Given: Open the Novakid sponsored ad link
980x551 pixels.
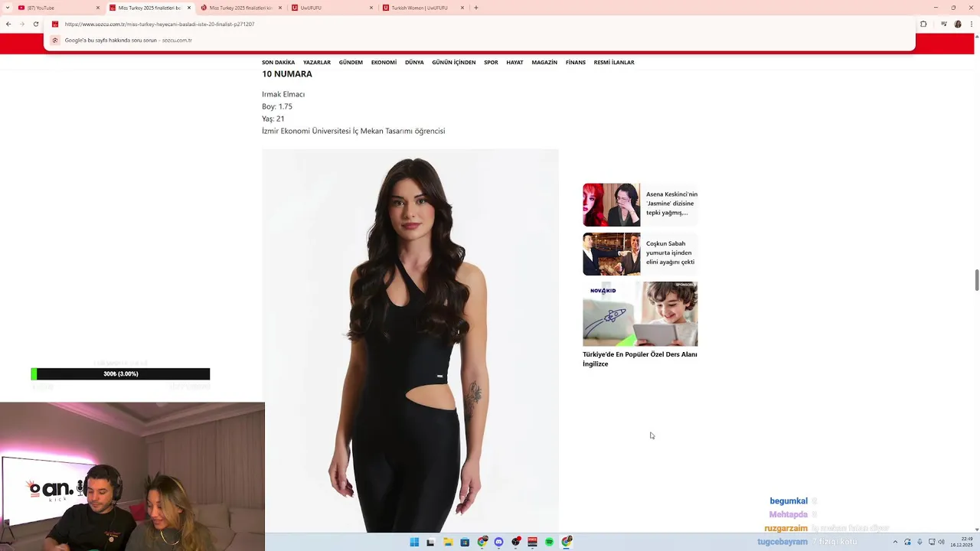Looking at the screenshot, I should click(640, 359).
